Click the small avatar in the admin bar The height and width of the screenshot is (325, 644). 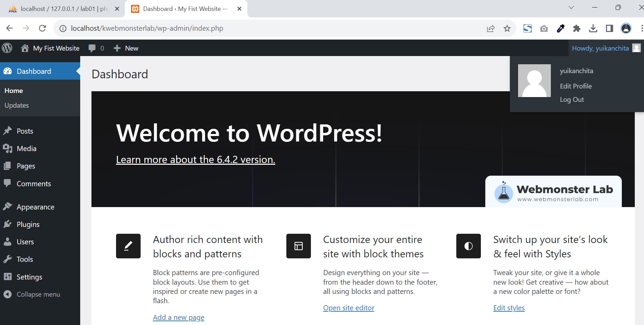coord(636,48)
